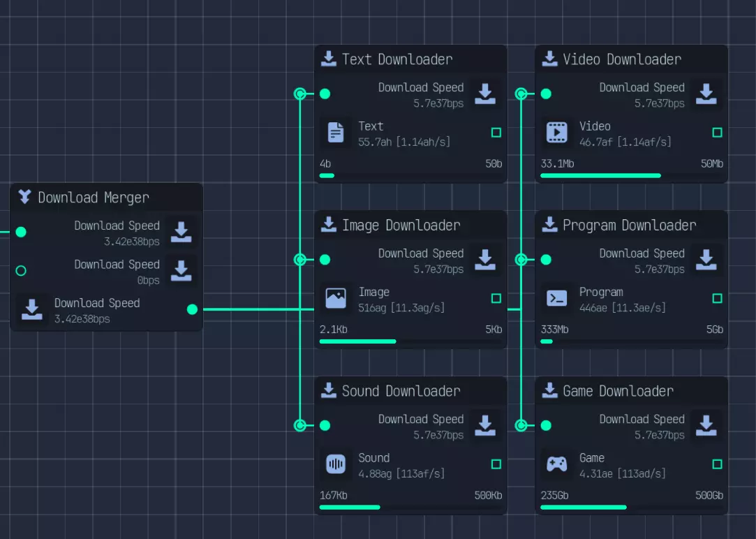756x539 pixels.
Task: Click the Video Downloader title download icon
Action: pos(549,59)
